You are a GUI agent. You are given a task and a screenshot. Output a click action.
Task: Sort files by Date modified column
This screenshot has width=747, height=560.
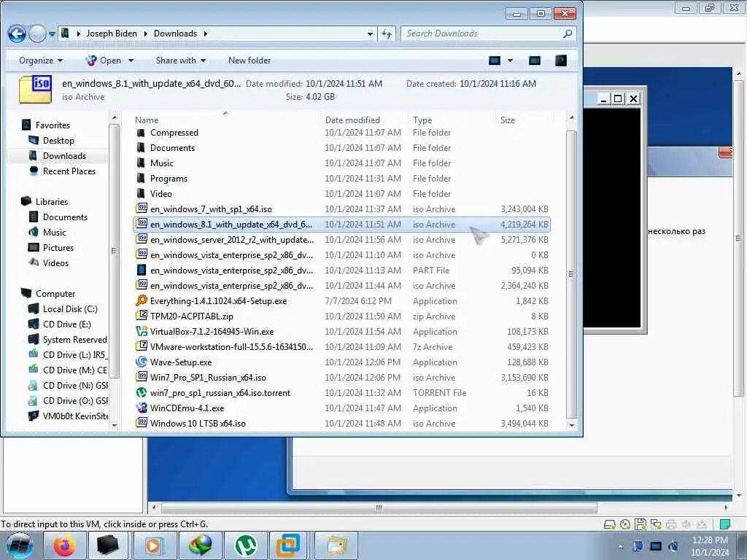pos(352,120)
